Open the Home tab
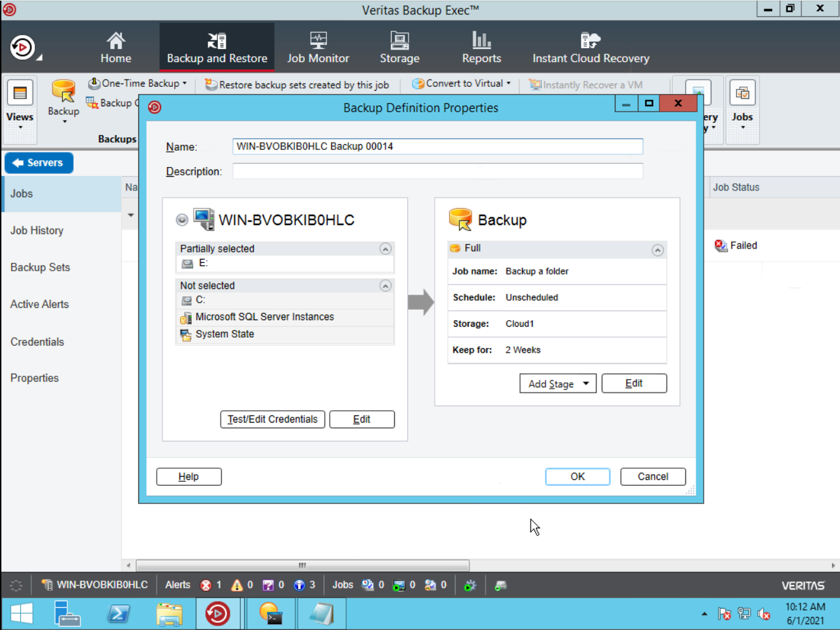Viewport: 840px width, 630px height. tap(116, 48)
